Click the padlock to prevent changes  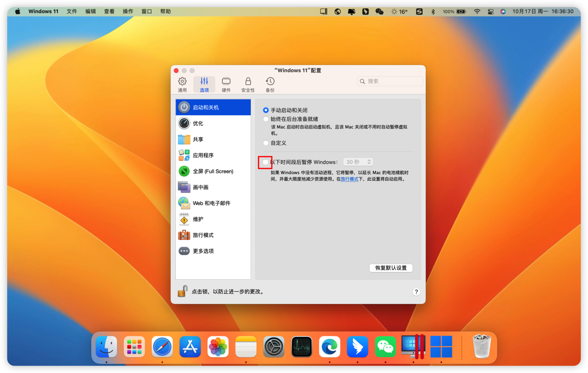(182, 291)
